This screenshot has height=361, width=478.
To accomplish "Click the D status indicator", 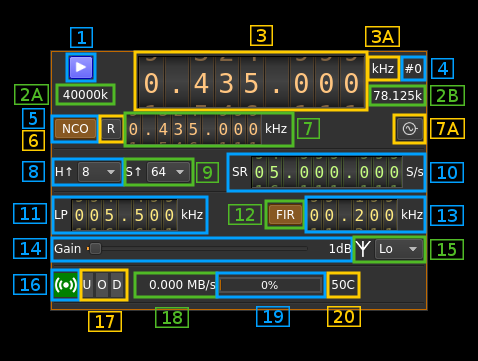I will pos(117,285).
